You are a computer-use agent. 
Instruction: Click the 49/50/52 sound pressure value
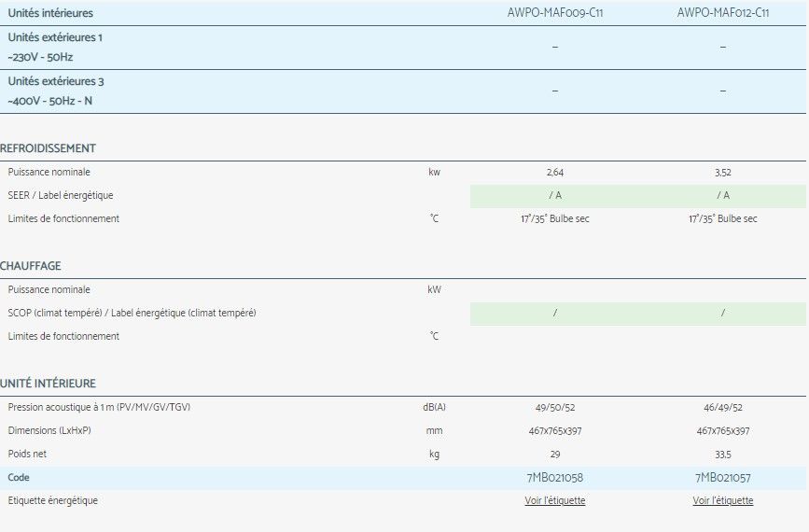555,408
